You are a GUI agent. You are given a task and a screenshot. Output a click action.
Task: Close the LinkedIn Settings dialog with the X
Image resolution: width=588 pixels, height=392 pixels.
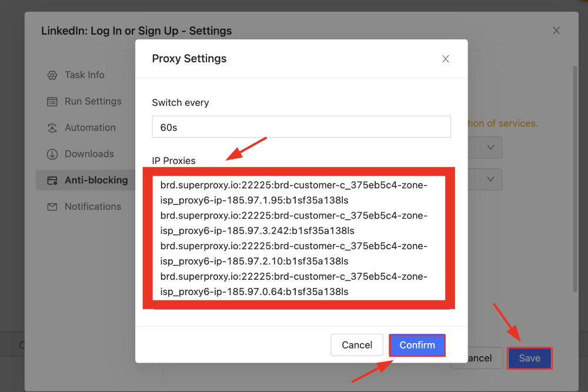[556, 30]
